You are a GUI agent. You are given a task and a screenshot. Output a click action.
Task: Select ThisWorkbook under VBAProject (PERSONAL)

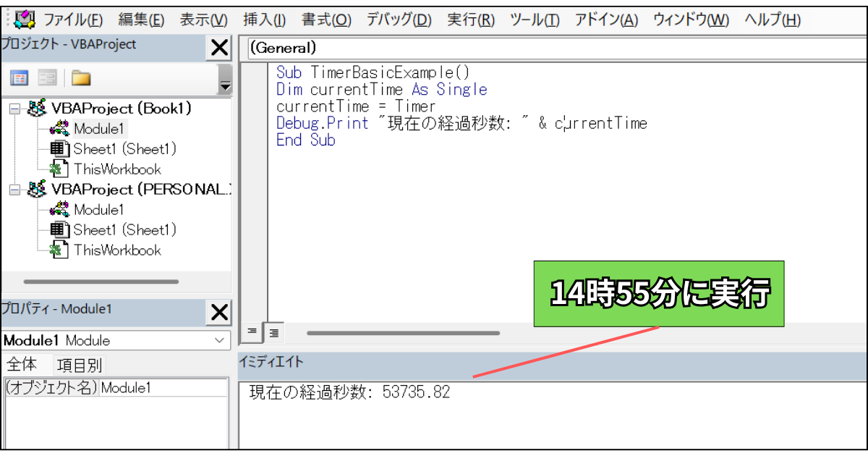click(x=118, y=250)
